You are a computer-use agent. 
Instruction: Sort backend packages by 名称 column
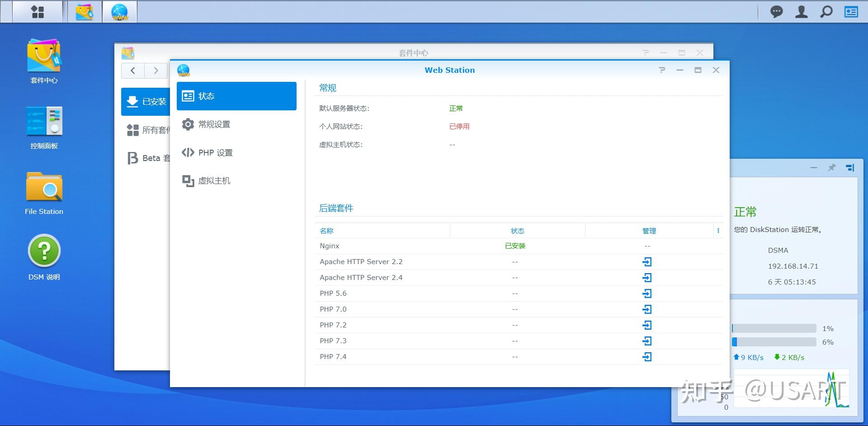[382, 231]
